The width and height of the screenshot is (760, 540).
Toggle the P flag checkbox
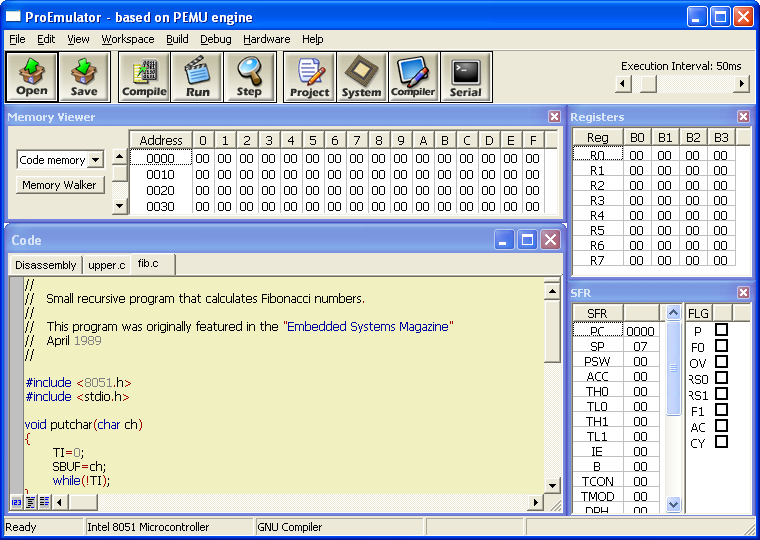tap(721, 330)
